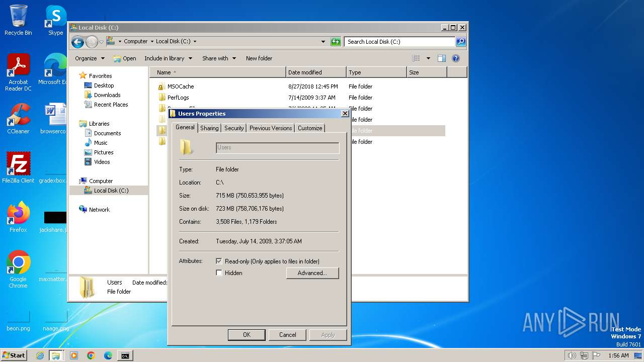
Task: Click the search magnifier icon
Action: (x=460, y=42)
